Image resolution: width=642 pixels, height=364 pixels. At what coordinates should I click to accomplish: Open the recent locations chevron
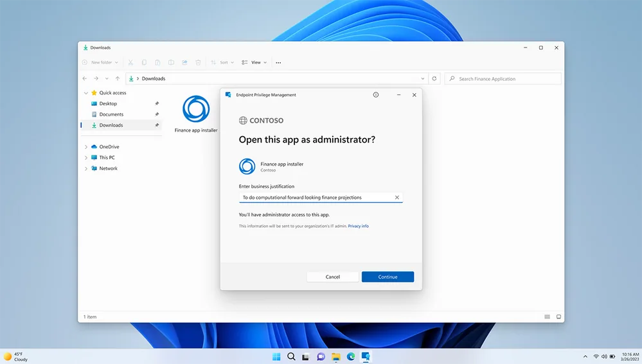(107, 78)
